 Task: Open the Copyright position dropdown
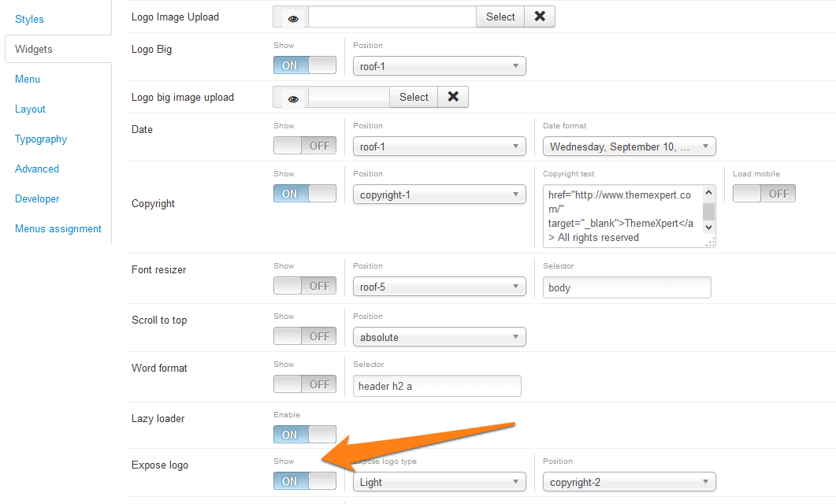click(439, 195)
